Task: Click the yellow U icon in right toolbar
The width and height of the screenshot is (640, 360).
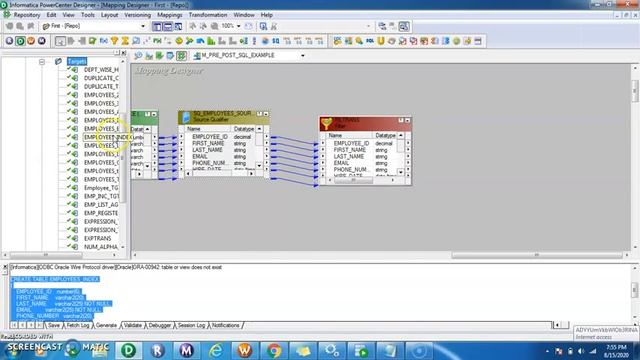Action: (381, 41)
